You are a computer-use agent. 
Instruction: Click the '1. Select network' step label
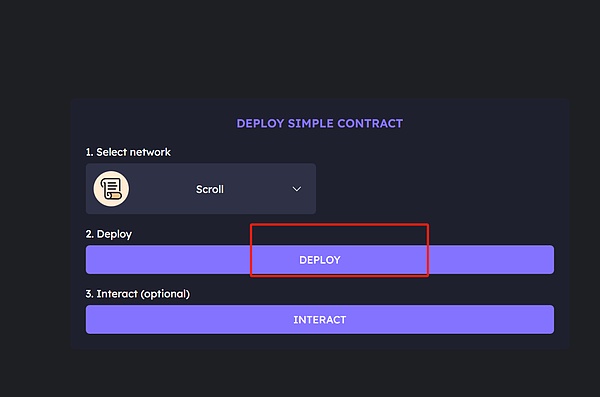(x=128, y=152)
